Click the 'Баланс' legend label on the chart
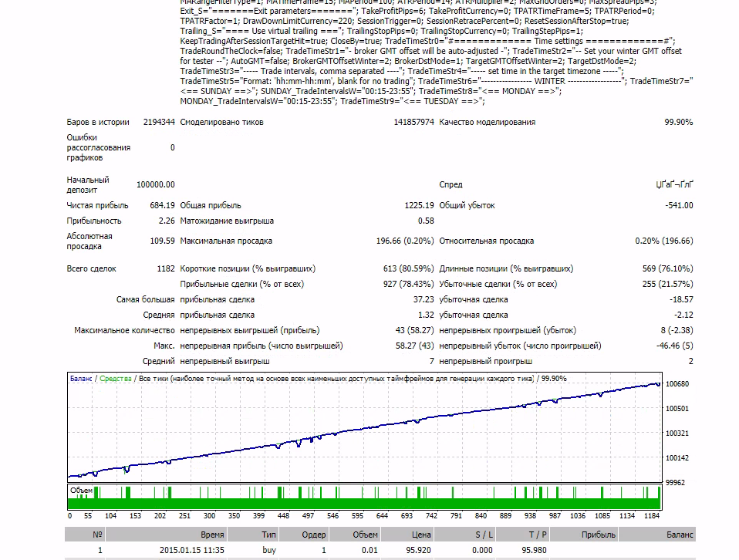Viewport: 739px width, 560px height. click(81, 379)
